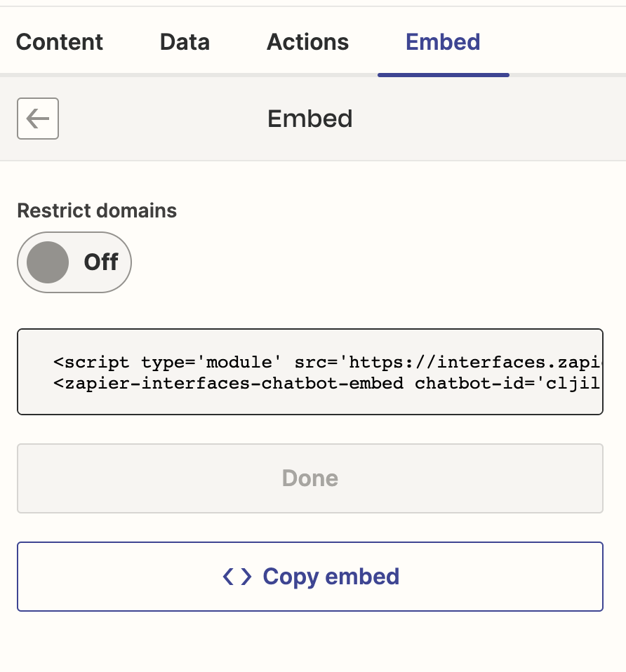626x672 pixels.
Task: Click the gray knob of the Off switch
Action: [47, 262]
